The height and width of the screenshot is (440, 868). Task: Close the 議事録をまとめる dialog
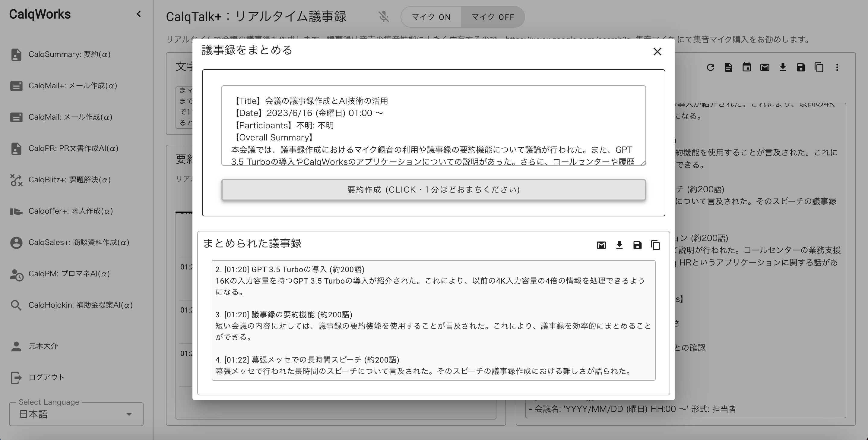coord(657,52)
